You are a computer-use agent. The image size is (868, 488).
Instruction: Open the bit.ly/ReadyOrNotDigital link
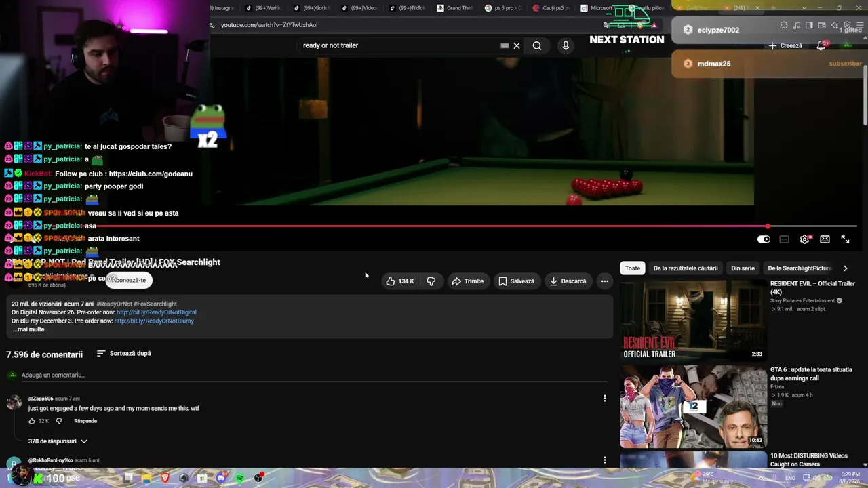point(156,312)
